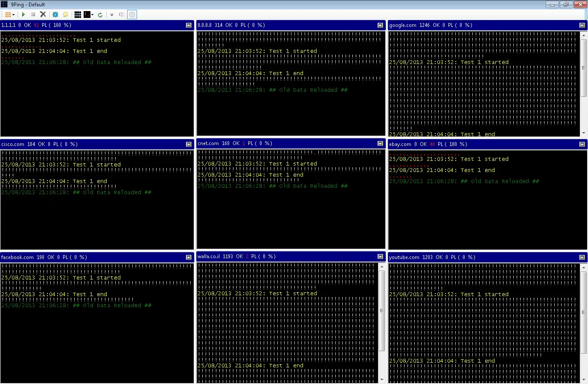This screenshot has width=588, height=384.
Task: Click the black console display icon
Action: coord(87,15)
